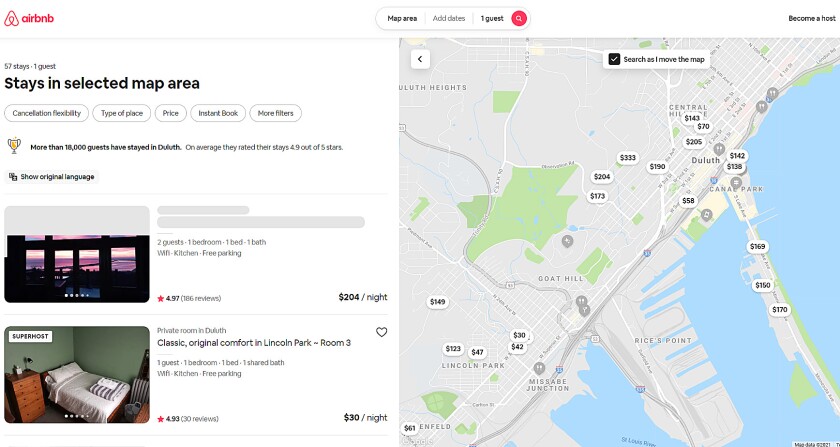Click the $204 price marker on map
The image size is (840, 447).
(x=601, y=177)
